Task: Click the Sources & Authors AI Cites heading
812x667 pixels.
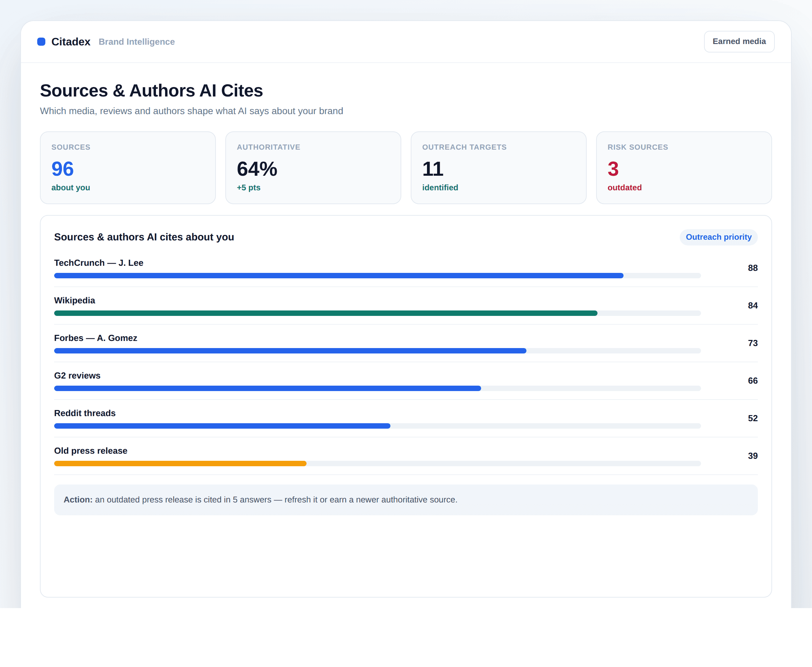Action: 151,91
